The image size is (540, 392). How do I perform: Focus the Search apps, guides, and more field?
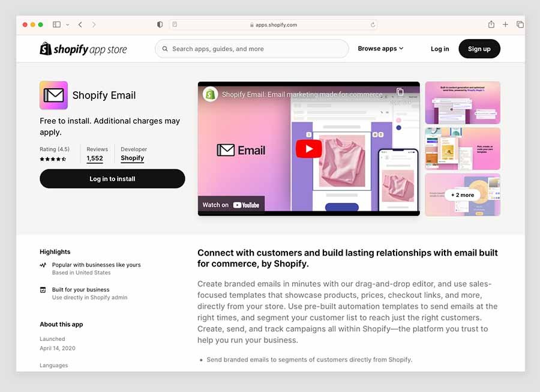(x=252, y=49)
